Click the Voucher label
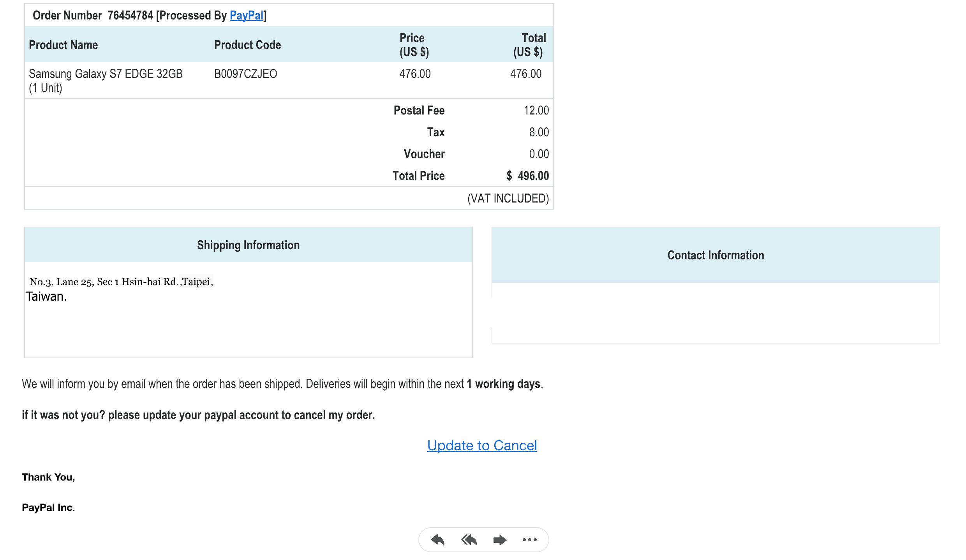 (424, 154)
